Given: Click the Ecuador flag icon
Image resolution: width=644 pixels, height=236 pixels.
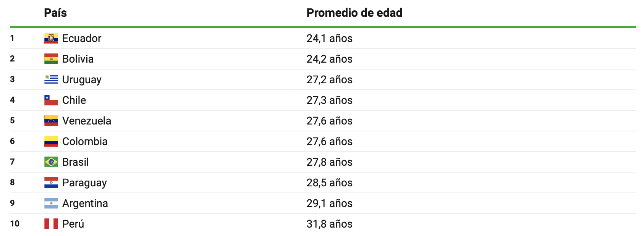Looking at the screenshot, I should coord(51,38).
